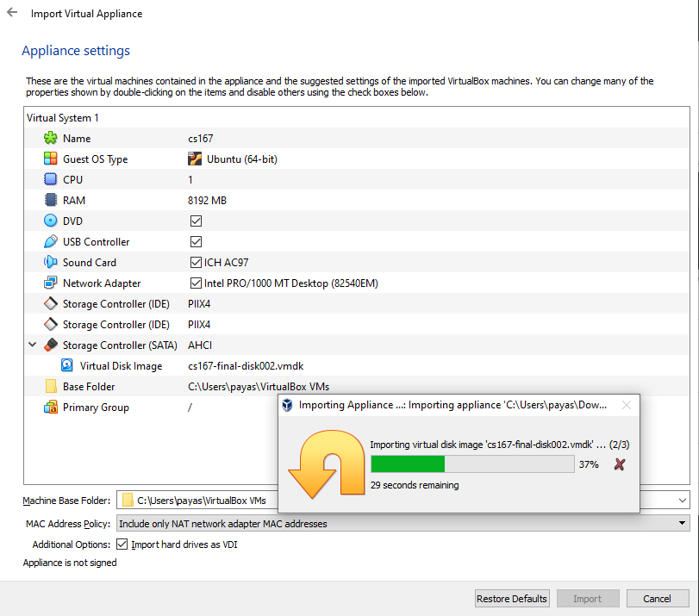Image resolution: width=699 pixels, height=616 pixels.
Task: Click the Sound Card speaker icon
Action: pyautogui.click(x=50, y=262)
